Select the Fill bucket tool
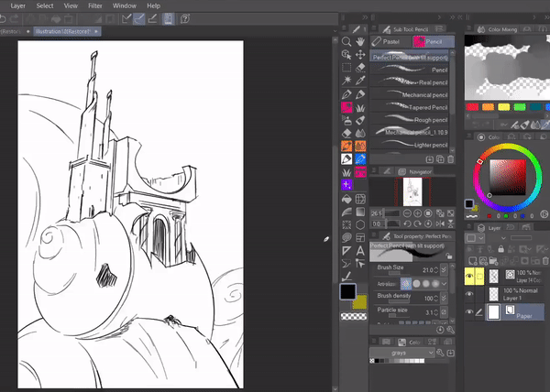Screen dimensions: 550x392 [347, 198]
